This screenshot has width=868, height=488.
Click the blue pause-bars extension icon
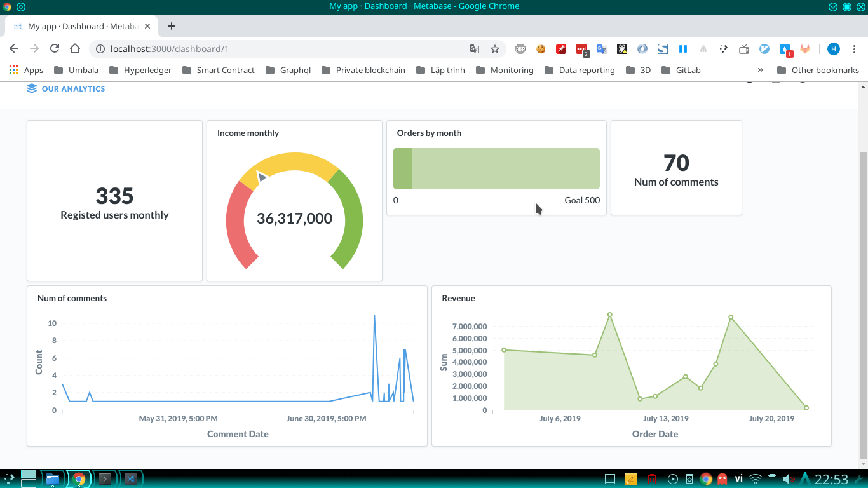pos(683,49)
